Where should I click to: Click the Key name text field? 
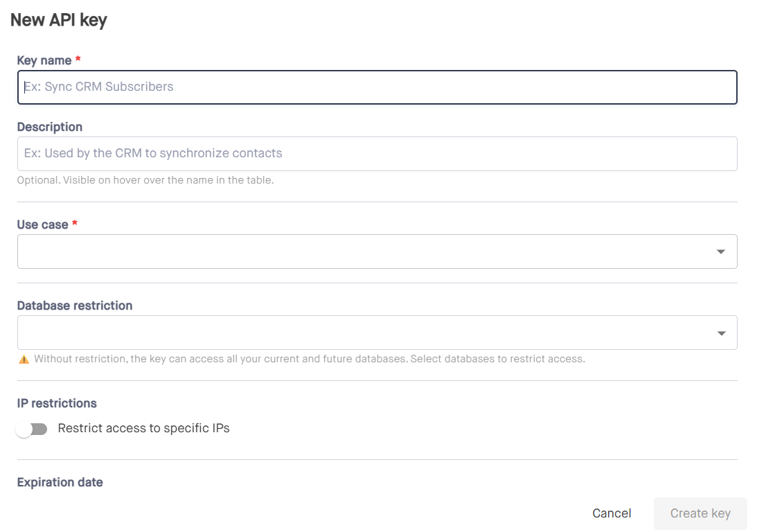click(x=377, y=87)
